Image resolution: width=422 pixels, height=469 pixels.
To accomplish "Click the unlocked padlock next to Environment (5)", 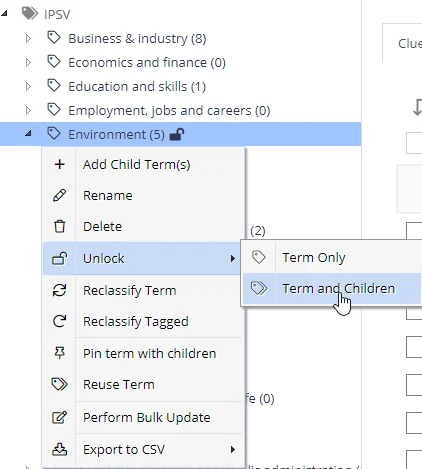I will [x=177, y=134].
